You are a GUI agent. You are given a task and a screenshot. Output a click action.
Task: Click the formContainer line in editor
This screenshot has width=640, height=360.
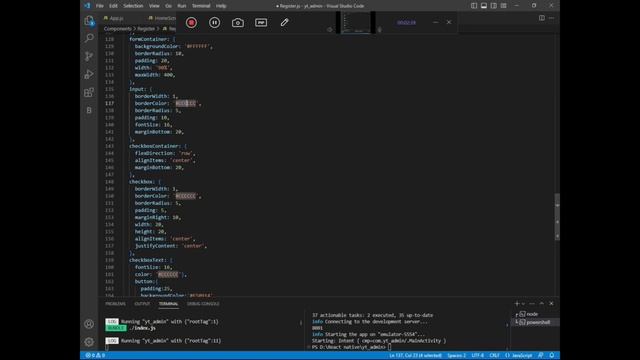pyautogui.click(x=152, y=39)
